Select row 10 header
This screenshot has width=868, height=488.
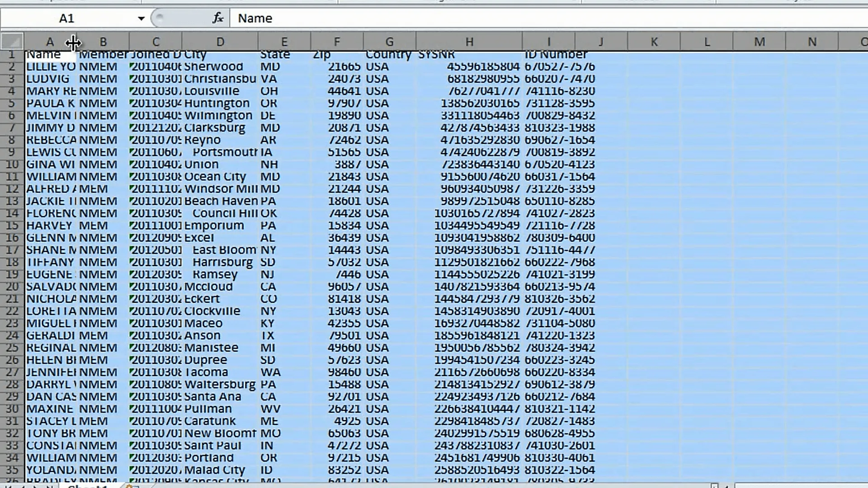click(12, 164)
